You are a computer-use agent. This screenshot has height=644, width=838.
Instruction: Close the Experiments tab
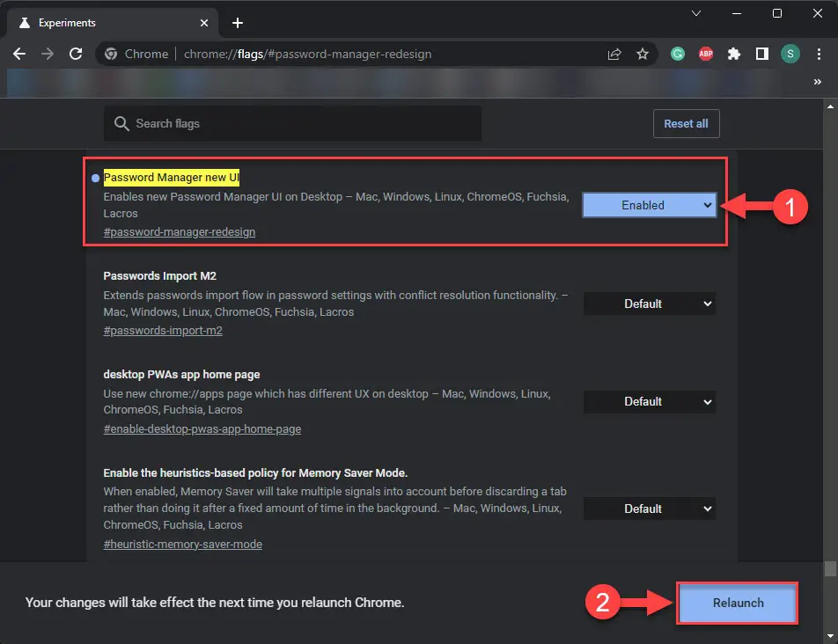pyautogui.click(x=204, y=23)
